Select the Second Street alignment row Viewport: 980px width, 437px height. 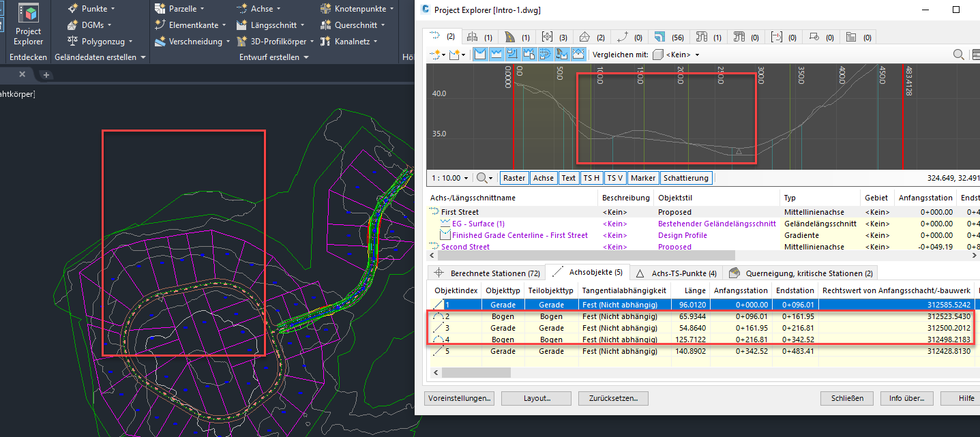click(x=465, y=247)
